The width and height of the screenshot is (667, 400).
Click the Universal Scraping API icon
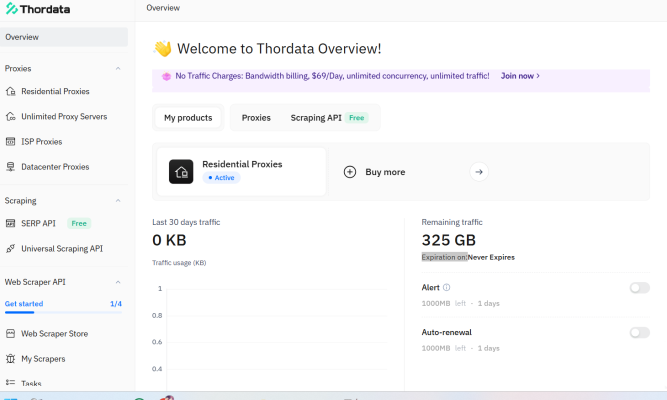11,249
